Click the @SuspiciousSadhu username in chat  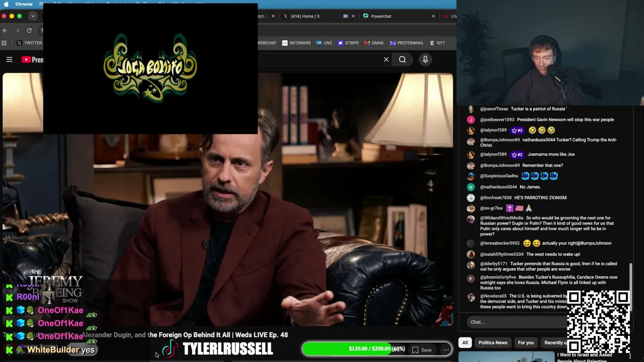pyautogui.click(x=499, y=176)
